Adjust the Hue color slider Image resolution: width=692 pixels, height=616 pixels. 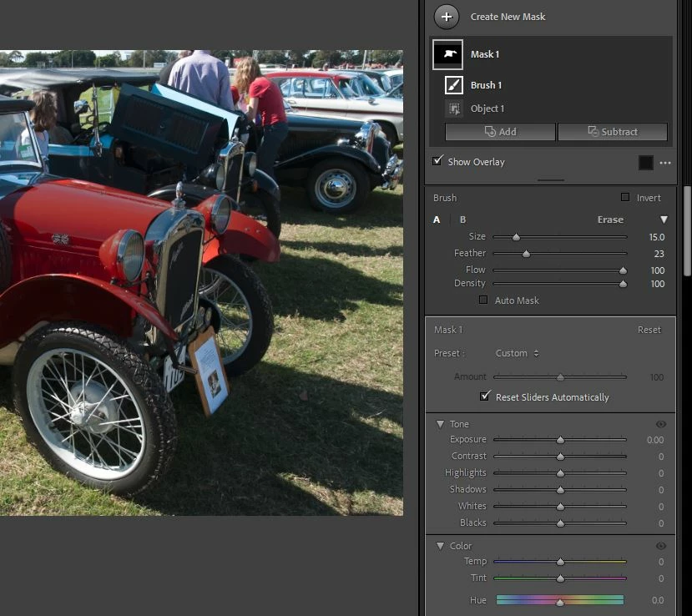point(559,600)
